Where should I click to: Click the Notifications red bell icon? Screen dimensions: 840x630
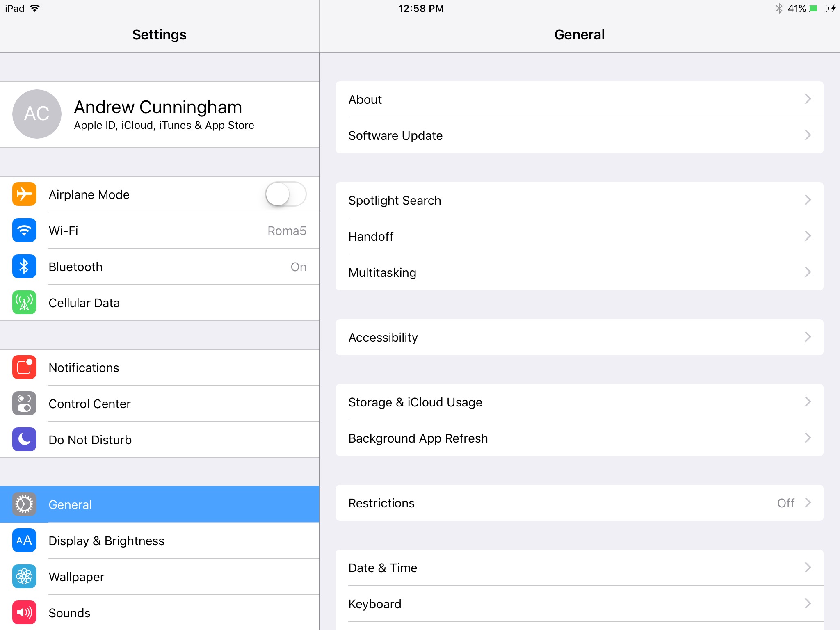pyautogui.click(x=24, y=367)
